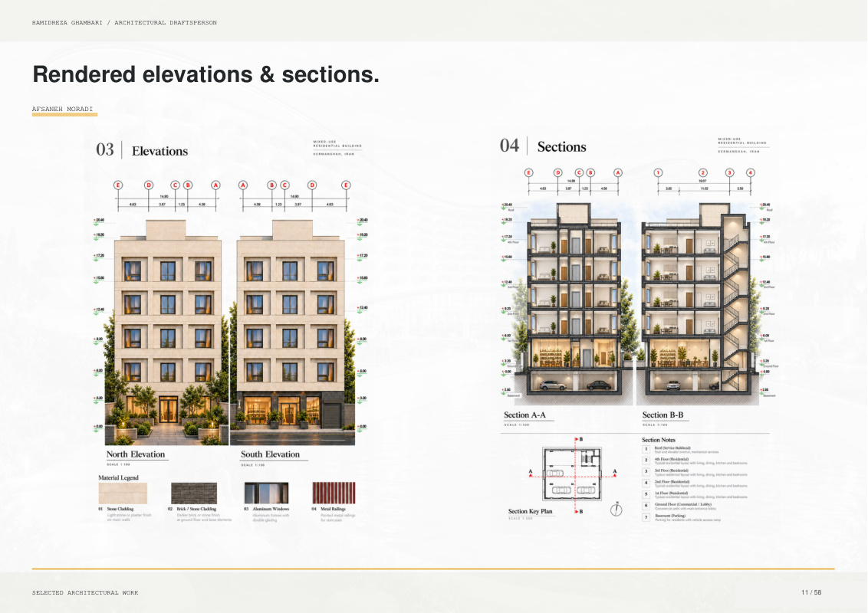Screen dimensions: 868x613
Task: Click the 'Basement (Parking)' note
Action: point(670,516)
